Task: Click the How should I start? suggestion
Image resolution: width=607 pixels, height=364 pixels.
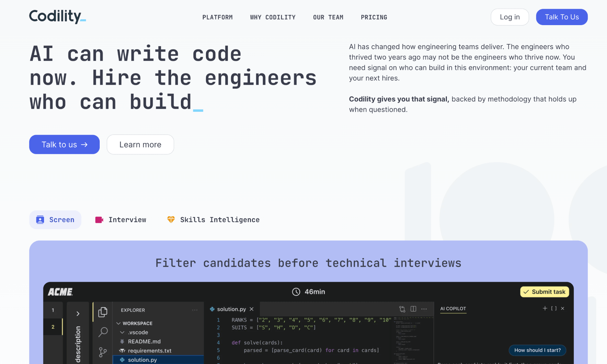Action: [537, 350]
